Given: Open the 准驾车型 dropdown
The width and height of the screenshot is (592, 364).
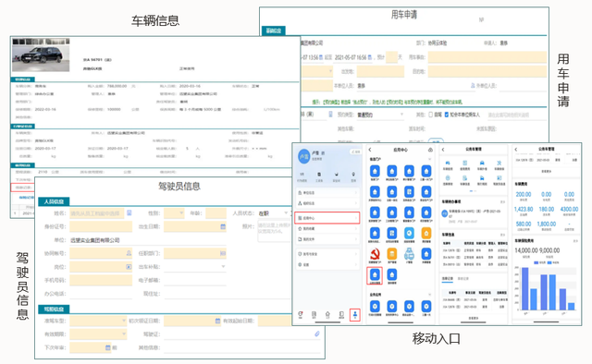Looking at the screenshot, I should click(x=98, y=321).
